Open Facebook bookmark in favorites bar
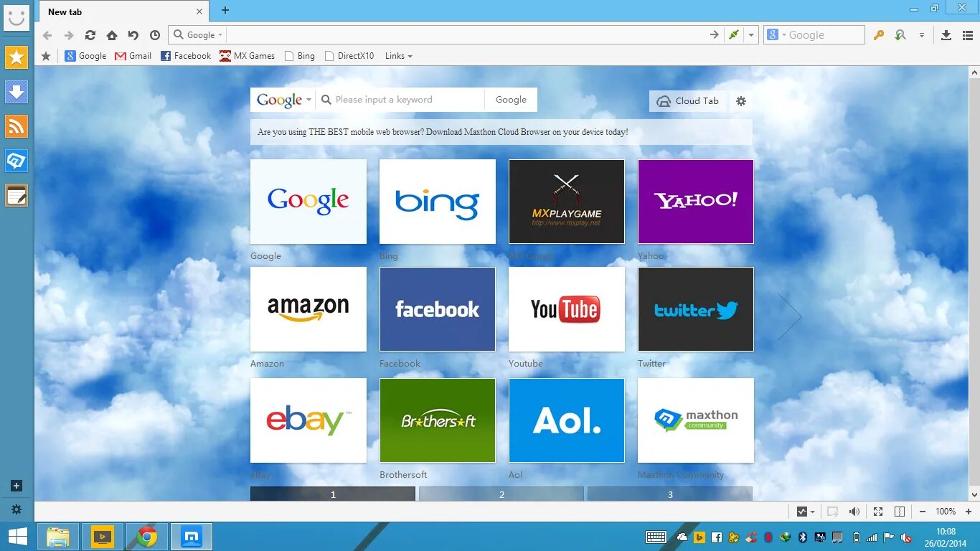This screenshot has width=980, height=551. tap(186, 56)
